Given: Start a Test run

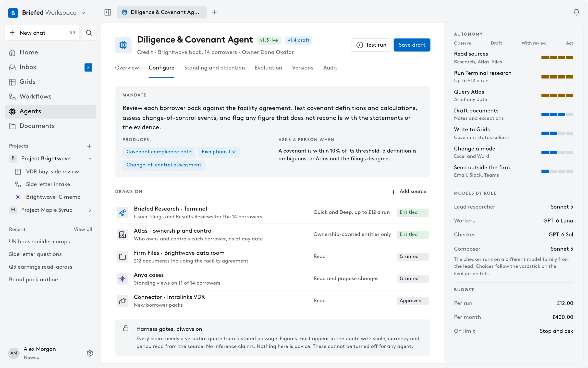Looking at the screenshot, I should point(371,45).
